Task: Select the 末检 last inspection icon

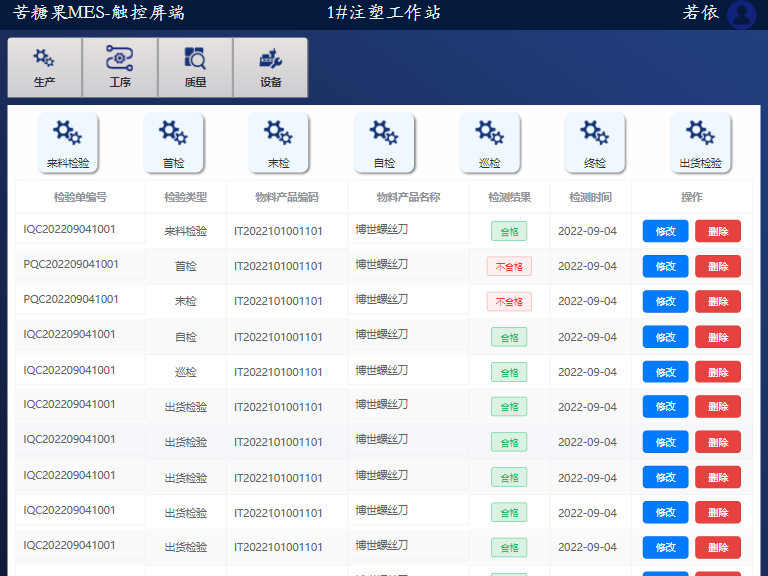Action: 279,142
